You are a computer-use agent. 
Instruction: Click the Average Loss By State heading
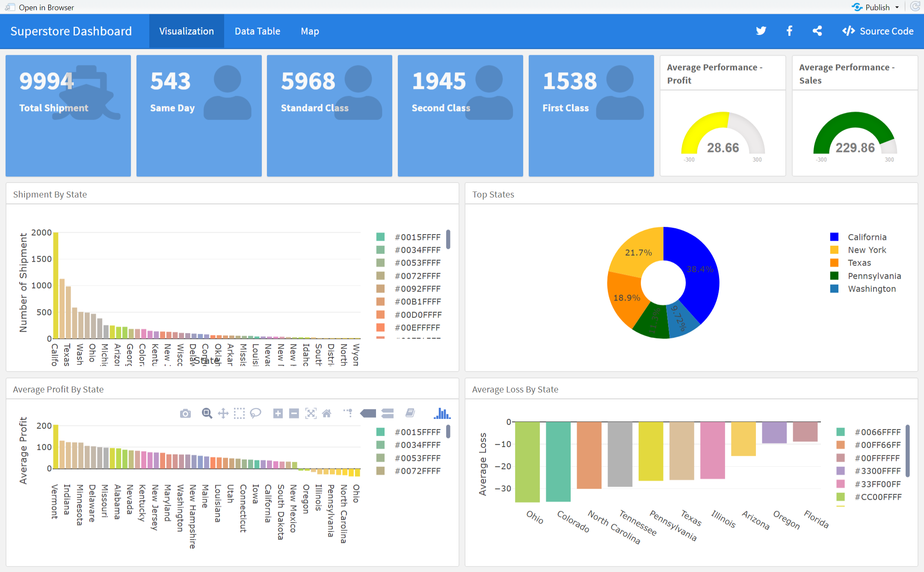click(x=515, y=389)
